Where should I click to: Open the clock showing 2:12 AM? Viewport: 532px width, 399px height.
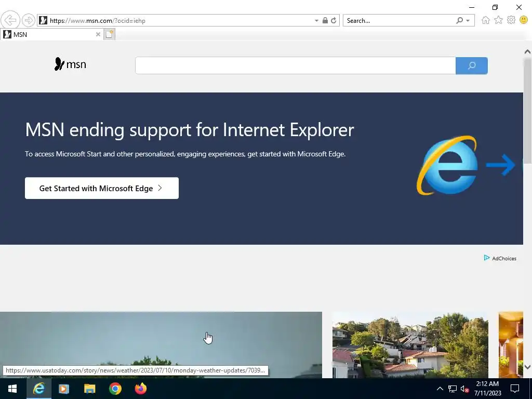487,389
